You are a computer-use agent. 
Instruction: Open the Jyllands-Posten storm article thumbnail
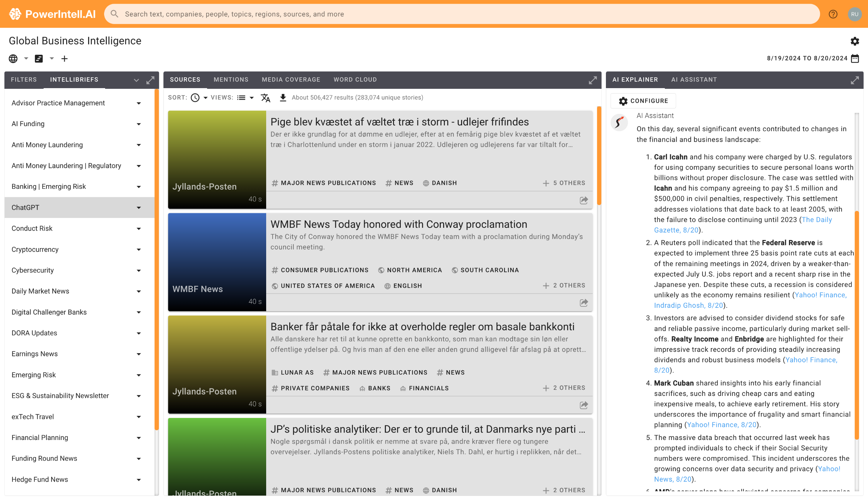coord(217,159)
